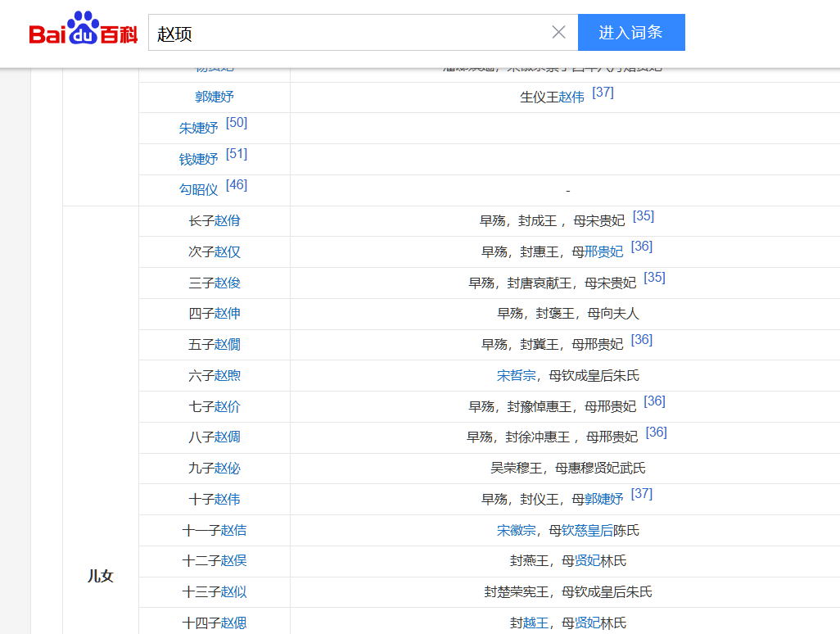Image resolution: width=840 pixels, height=634 pixels.
Task: Open the 赵偲 link for 十四子
Action: [x=233, y=623]
